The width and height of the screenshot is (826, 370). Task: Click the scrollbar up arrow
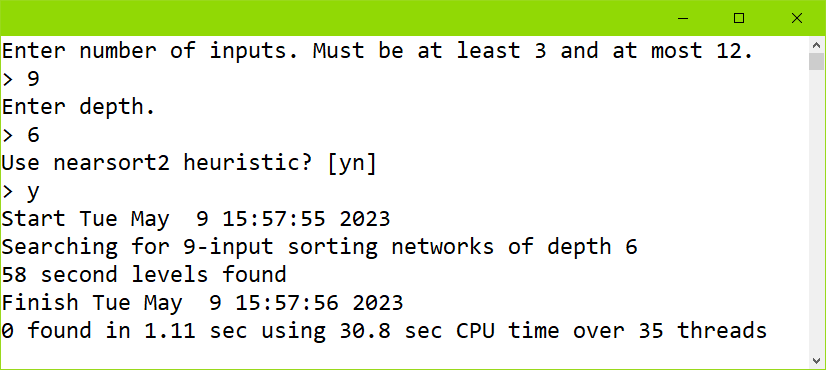(816, 45)
